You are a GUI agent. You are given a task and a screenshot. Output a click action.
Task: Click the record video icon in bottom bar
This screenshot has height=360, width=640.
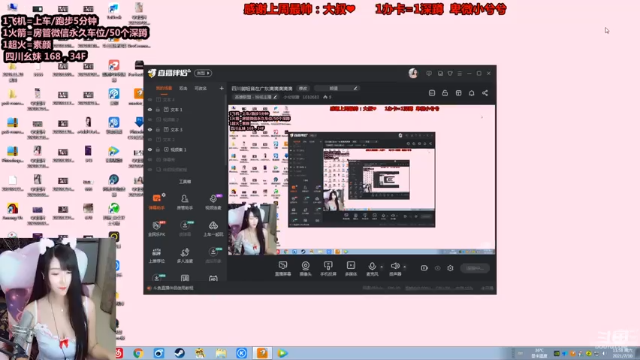[424, 268]
